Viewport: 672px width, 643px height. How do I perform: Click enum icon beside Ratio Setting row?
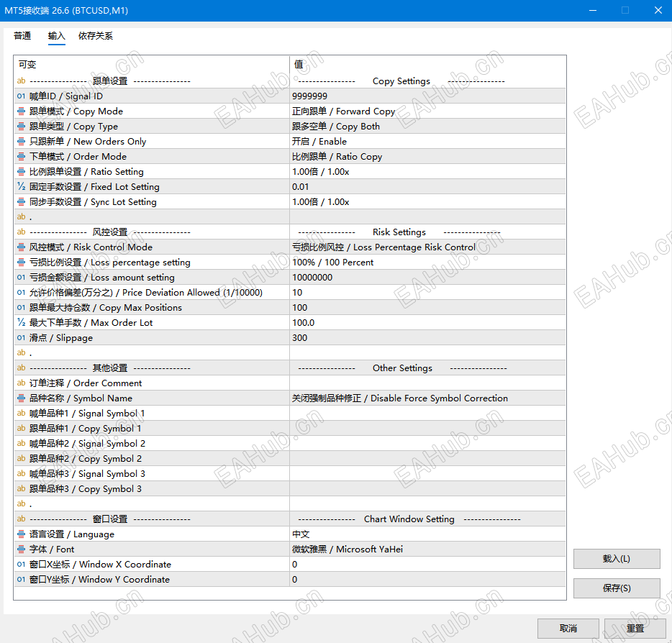(x=21, y=171)
